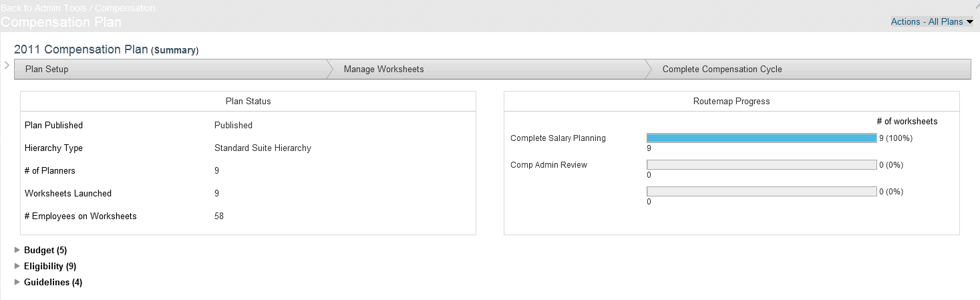Image resolution: width=980 pixels, height=300 pixels.
Task: Expand the Budget (5) section
Action: point(45,251)
